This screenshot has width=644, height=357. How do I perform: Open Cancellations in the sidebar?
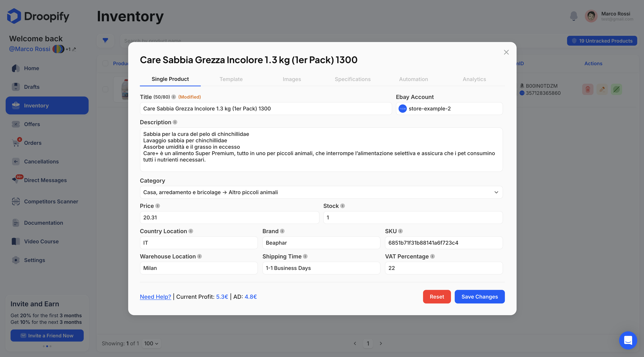(x=41, y=162)
